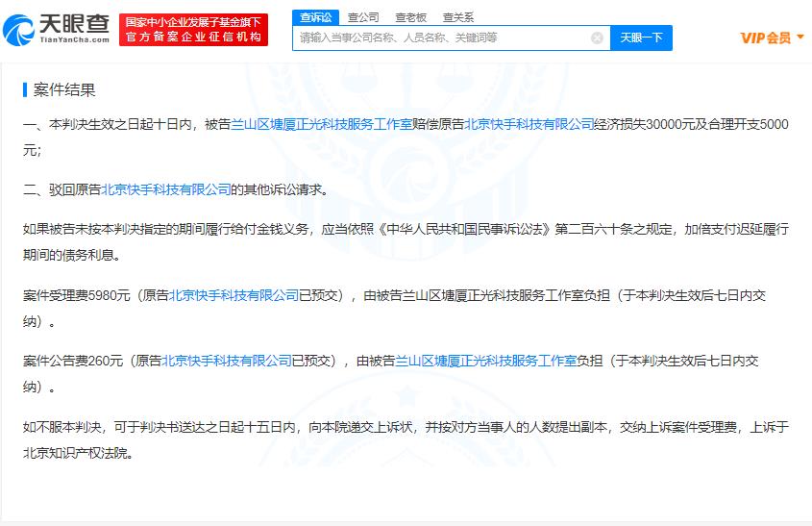The image size is (812, 526).
Task: Open 兰山区塘厦正光科技服务工作室 link in ruling item one
Action: tap(321, 124)
